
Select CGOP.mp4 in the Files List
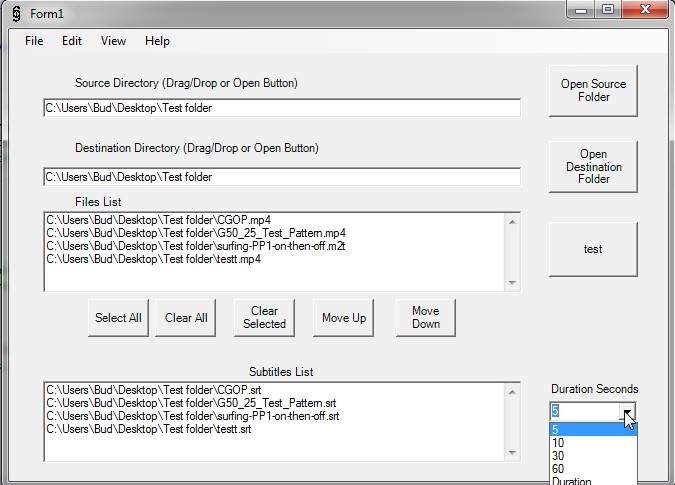click(x=275, y=220)
